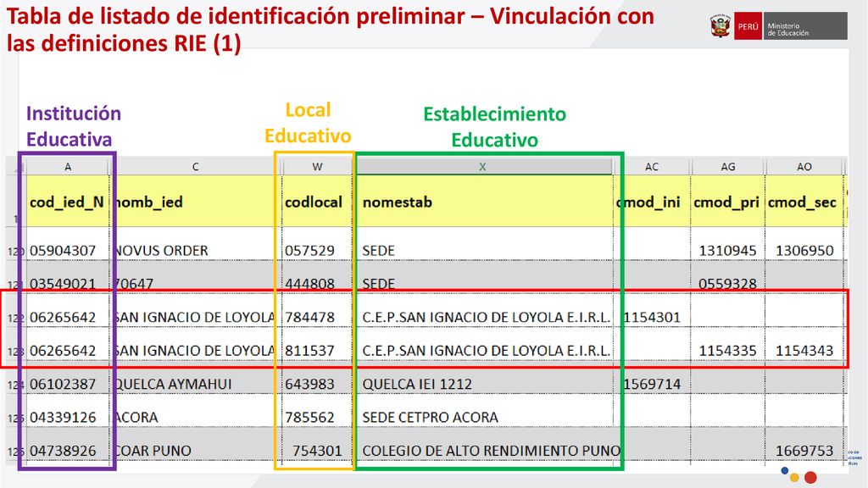The width and height of the screenshot is (868, 488).
Task: Select cmod_sec value 1306950
Action: (x=804, y=244)
